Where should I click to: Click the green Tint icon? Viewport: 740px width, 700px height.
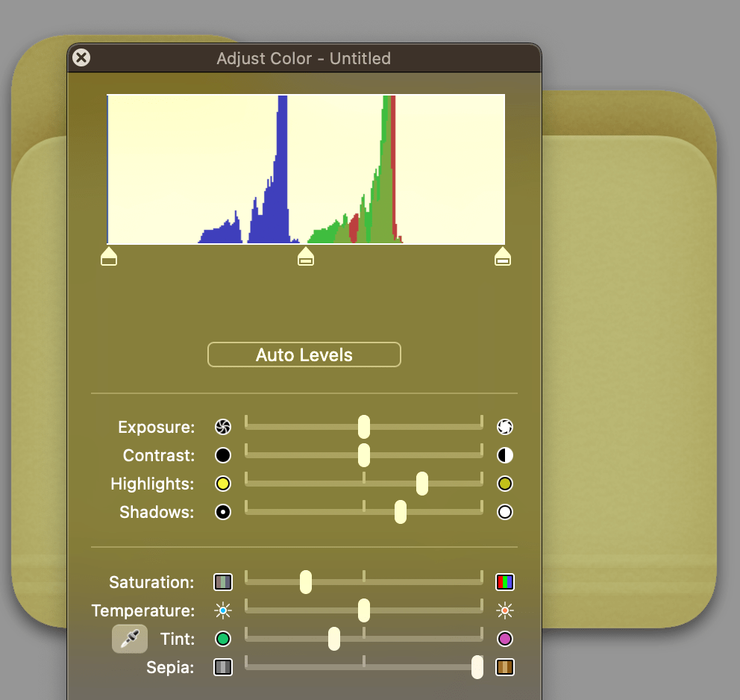[223, 639]
